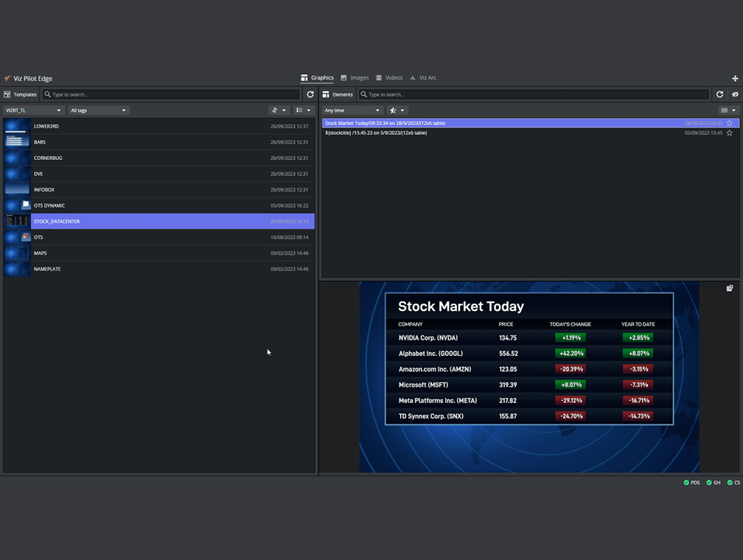The image size is (743, 560).
Task: Select the OTS DYNAMIC template thumbnail
Action: (17, 206)
